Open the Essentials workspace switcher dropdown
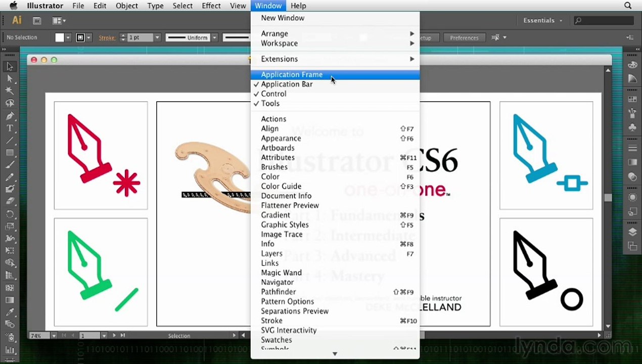 coord(543,21)
